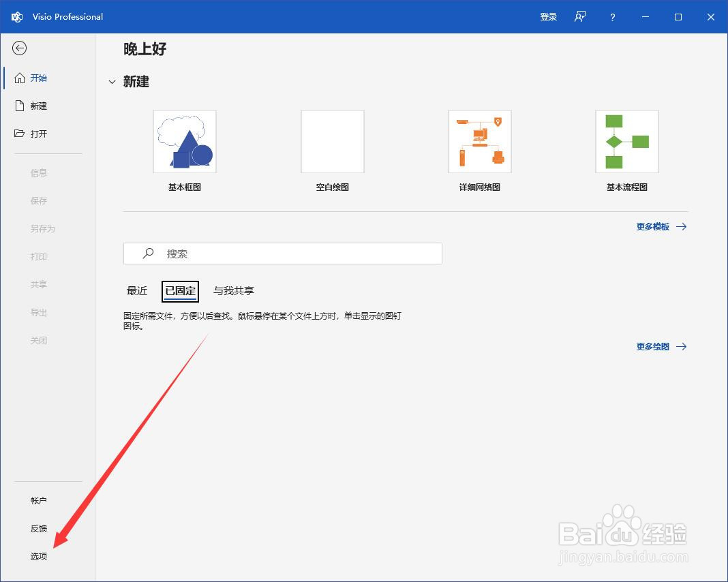
Task: Click the magnifier icon in search box
Action: (148, 254)
